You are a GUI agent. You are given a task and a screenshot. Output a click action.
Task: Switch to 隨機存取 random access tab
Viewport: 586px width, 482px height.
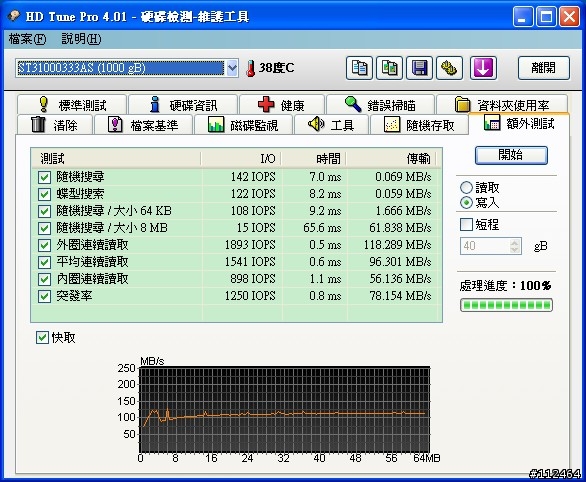419,125
